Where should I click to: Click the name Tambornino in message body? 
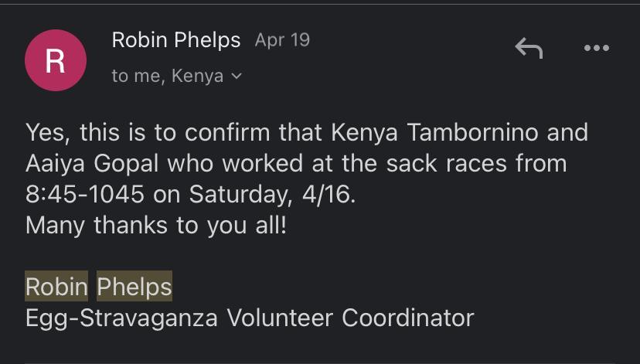coord(471,132)
